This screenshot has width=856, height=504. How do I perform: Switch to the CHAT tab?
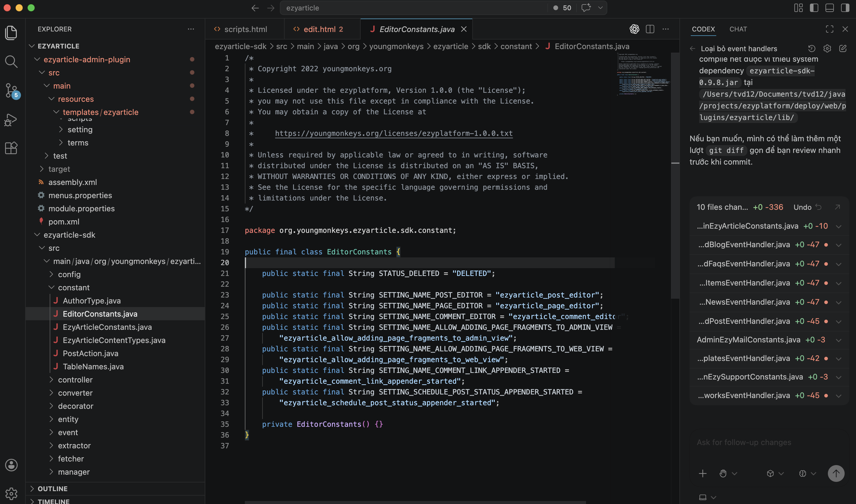coord(738,29)
